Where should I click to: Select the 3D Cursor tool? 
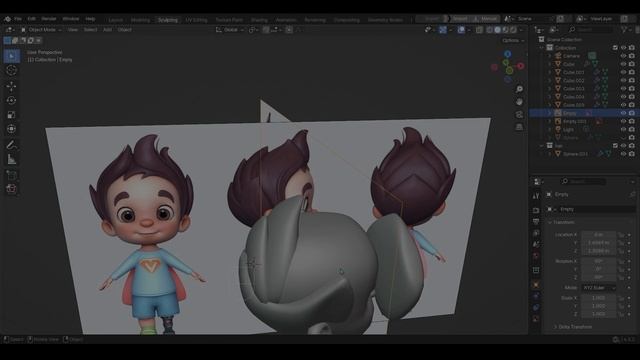[x=11, y=70]
